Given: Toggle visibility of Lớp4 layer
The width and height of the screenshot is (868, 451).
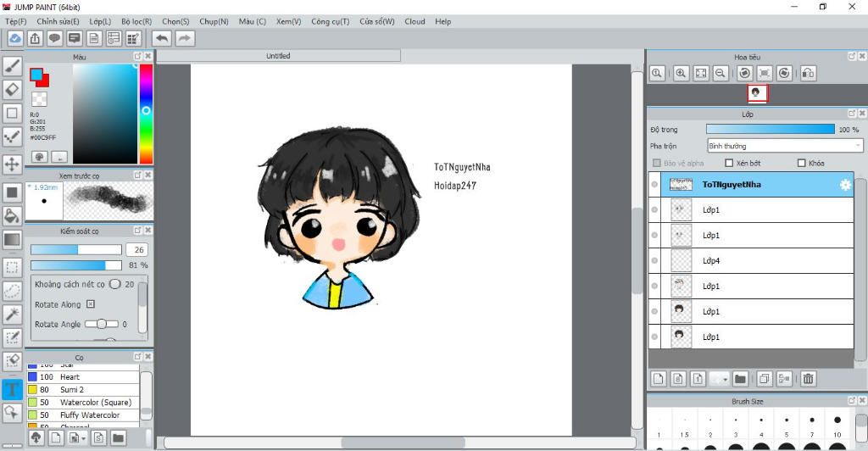Looking at the screenshot, I should 654,260.
